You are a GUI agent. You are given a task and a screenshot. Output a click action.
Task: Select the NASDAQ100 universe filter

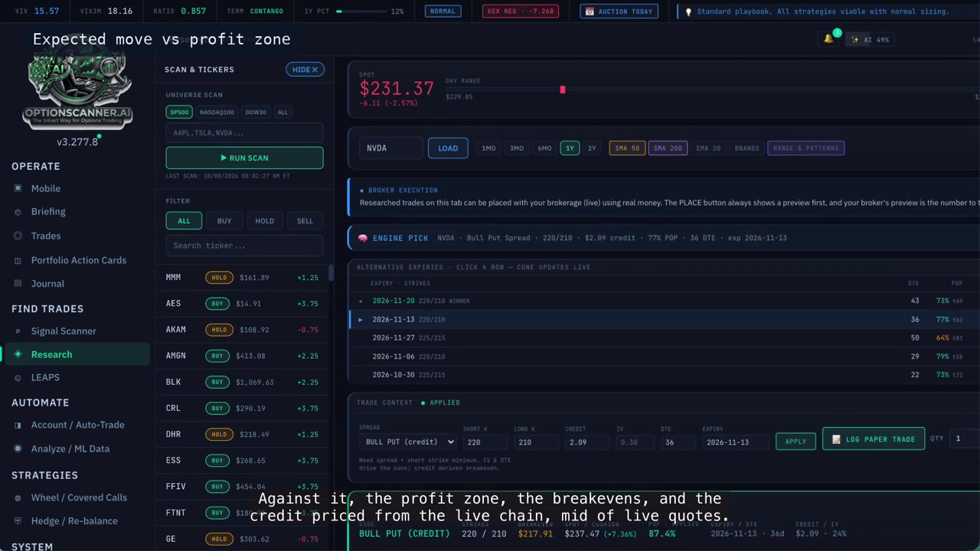tap(217, 112)
